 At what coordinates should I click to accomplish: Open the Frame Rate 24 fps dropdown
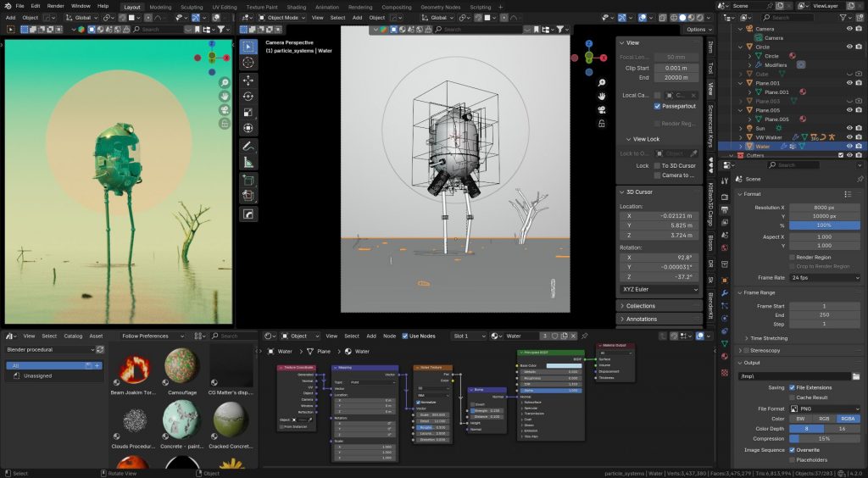[825, 278]
